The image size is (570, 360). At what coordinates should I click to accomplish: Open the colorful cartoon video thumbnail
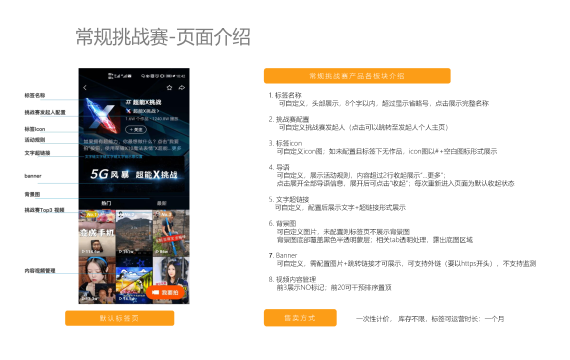pyautogui.click(x=134, y=280)
